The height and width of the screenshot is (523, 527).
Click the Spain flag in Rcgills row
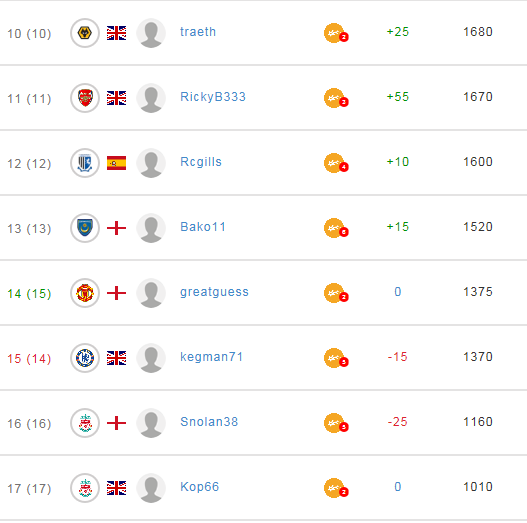[x=116, y=163]
